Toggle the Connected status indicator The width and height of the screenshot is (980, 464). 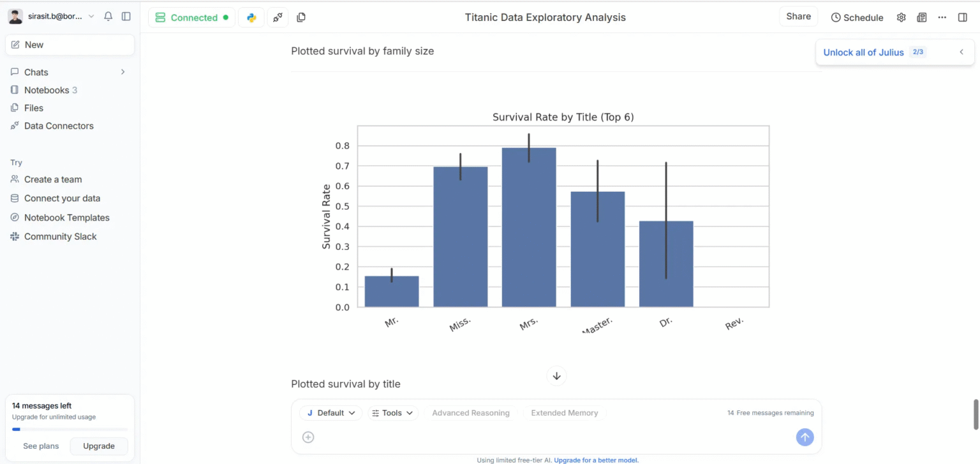191,17
